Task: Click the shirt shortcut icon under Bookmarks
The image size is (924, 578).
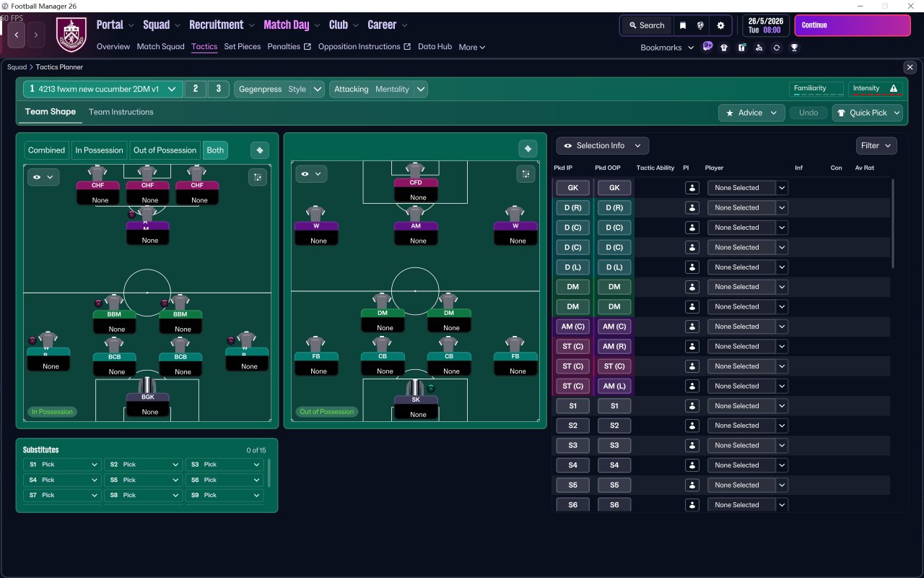Action: (724, 48)
